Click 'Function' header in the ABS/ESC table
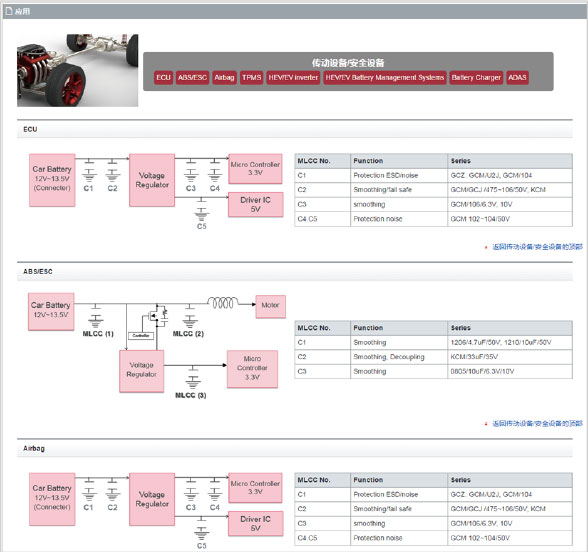The image size is (588, 552). [x=399, y=328]
